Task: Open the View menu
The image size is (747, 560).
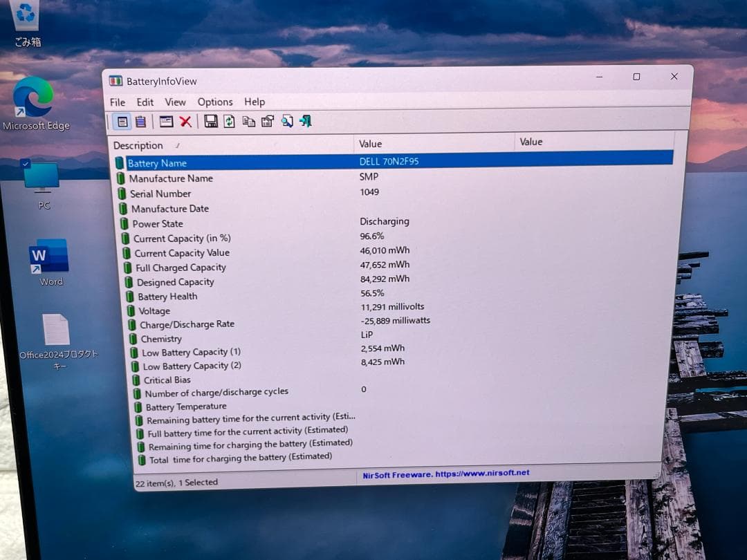Action: click(x=175, y=102)
